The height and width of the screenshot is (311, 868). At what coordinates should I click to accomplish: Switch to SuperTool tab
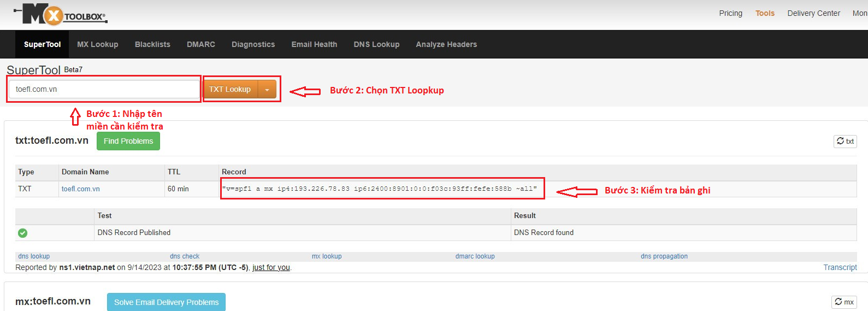(x=42, y=44)
